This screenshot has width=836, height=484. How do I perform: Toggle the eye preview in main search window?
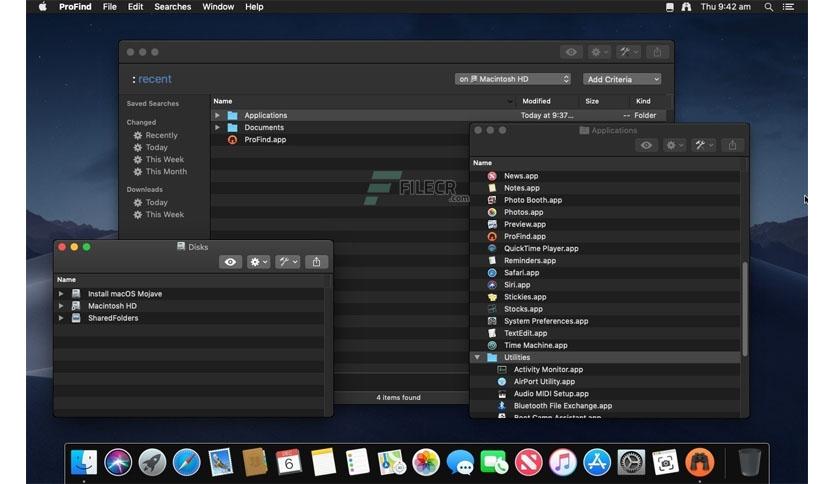[x=571, y=52]
